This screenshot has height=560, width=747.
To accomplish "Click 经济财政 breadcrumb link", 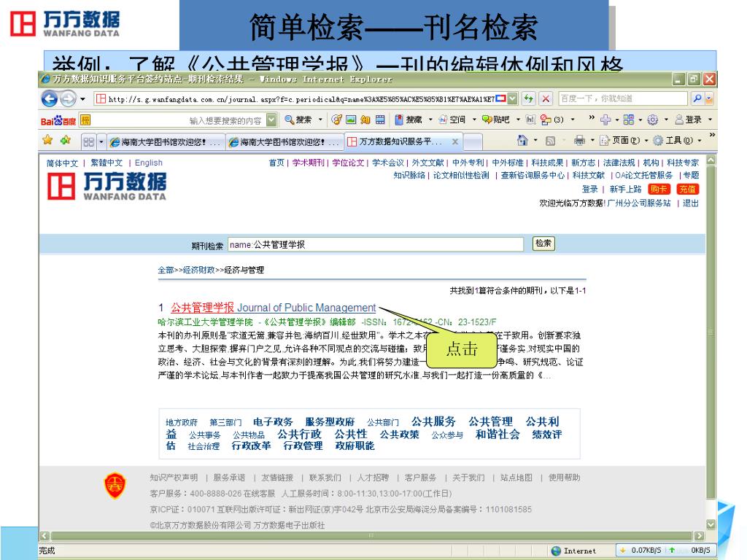I will coord(199,270).
